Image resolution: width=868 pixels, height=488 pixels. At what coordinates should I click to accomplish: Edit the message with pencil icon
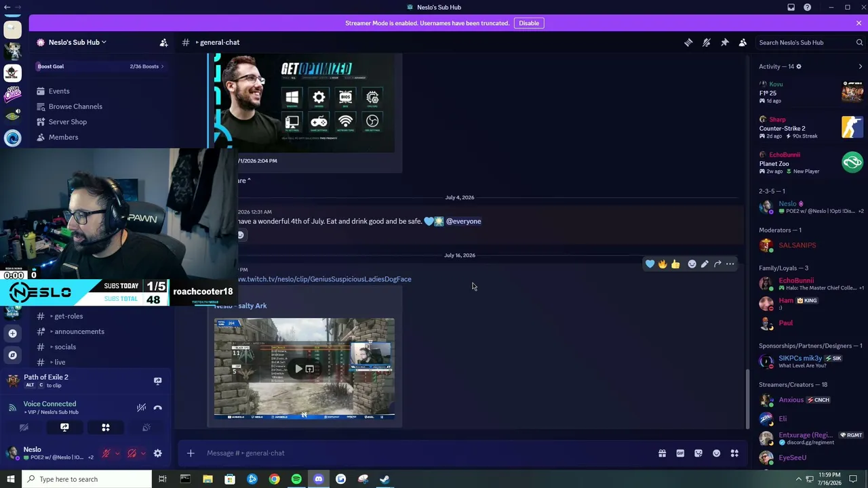pos(705,264)
